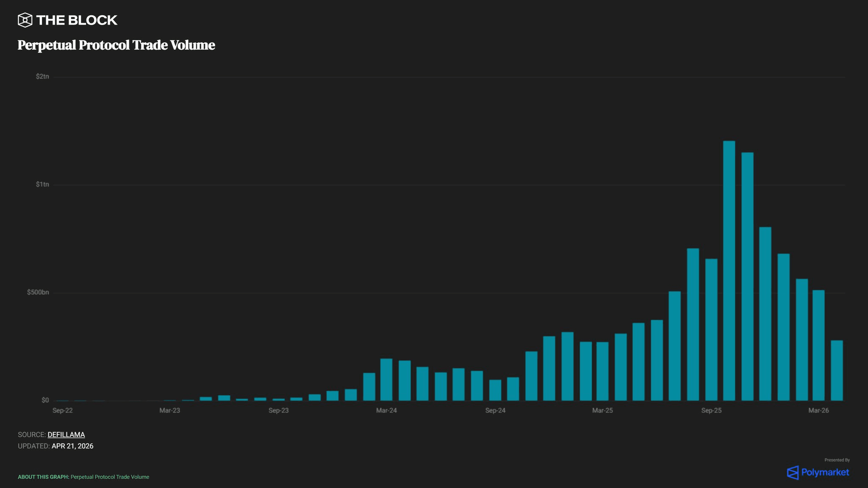Click the Sep-25 x-axis label

711,410
